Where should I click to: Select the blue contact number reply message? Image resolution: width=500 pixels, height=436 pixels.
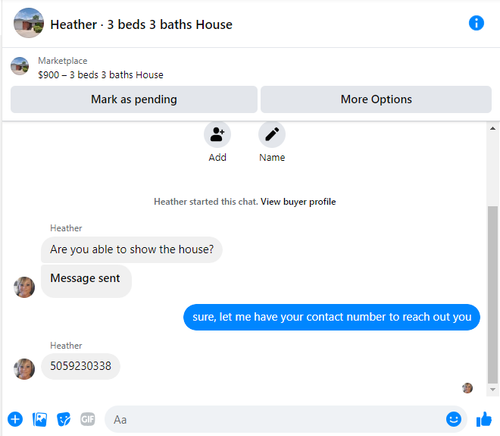click(332, 317)
